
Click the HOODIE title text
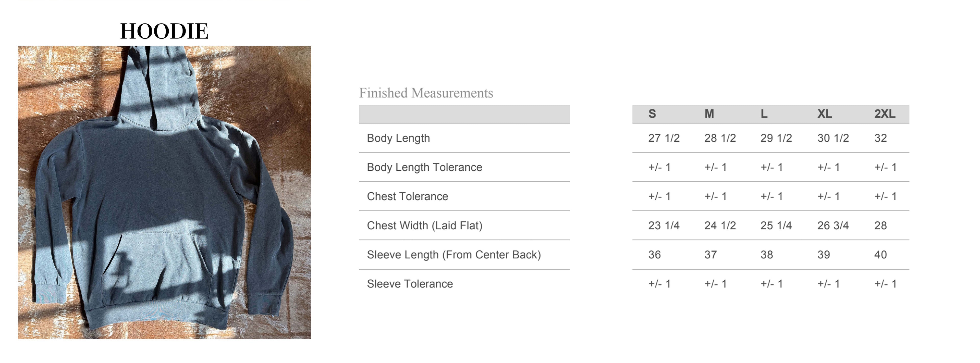click(x=164, y=31)
